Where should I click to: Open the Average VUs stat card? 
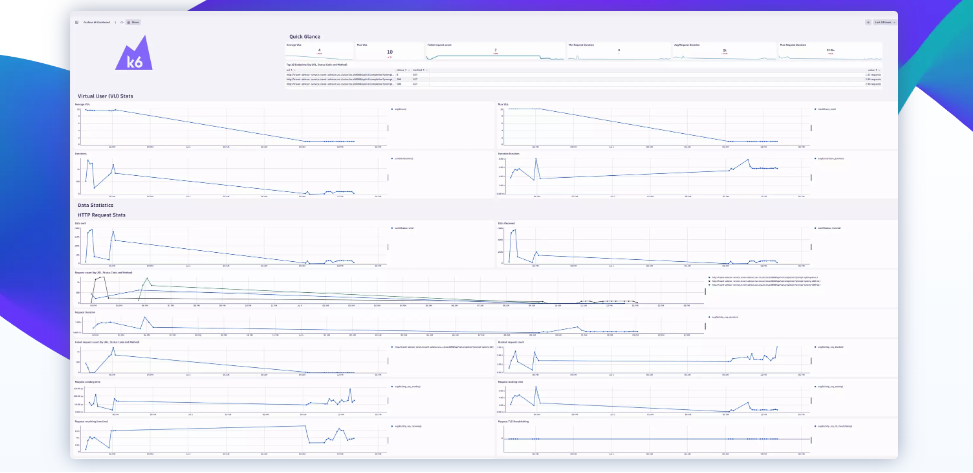tap(320, 52)
